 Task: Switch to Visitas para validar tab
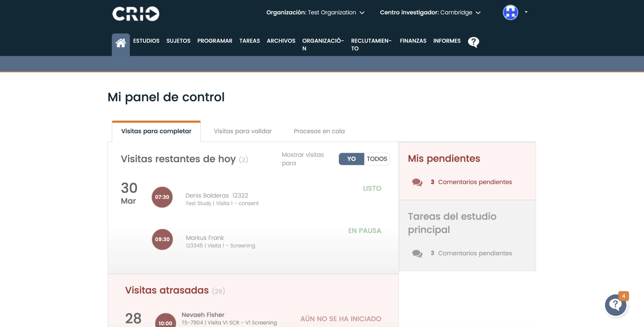pos(243,131)
